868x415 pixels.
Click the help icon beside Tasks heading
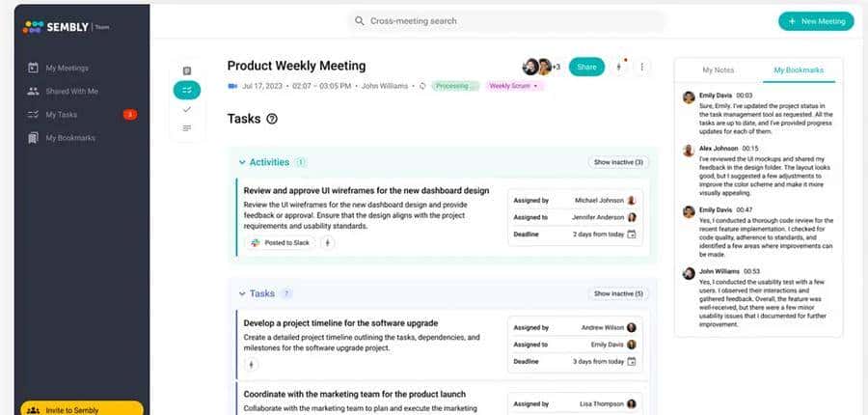272,119
